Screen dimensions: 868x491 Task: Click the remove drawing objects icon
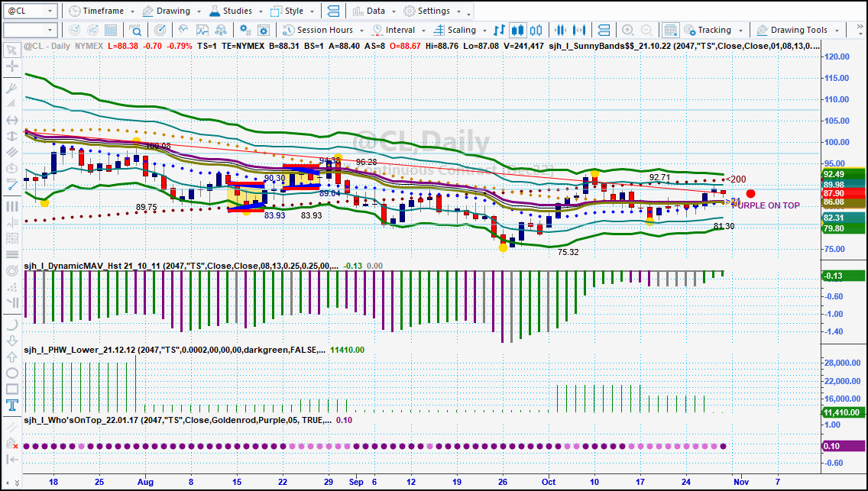(11, 443)
